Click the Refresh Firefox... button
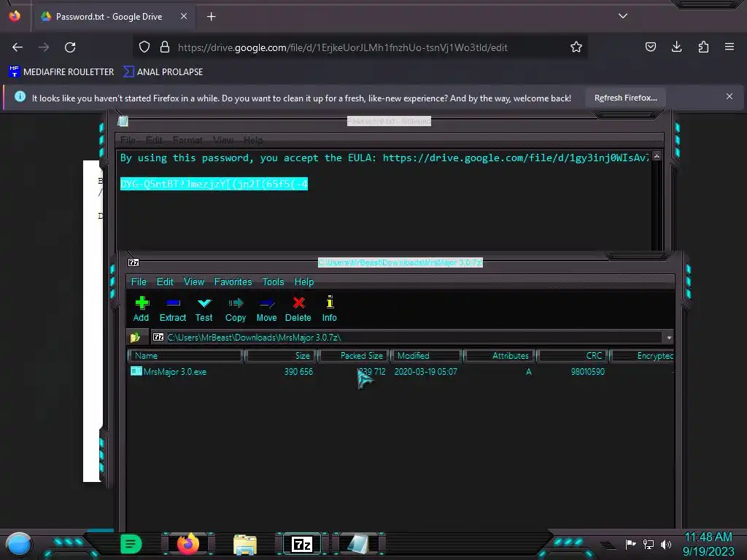 (625, 98)
